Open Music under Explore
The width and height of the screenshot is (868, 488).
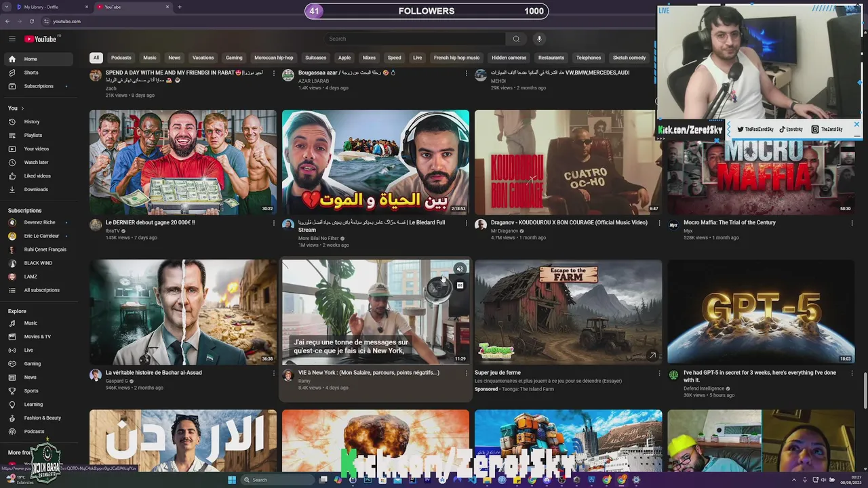(39, 323)
